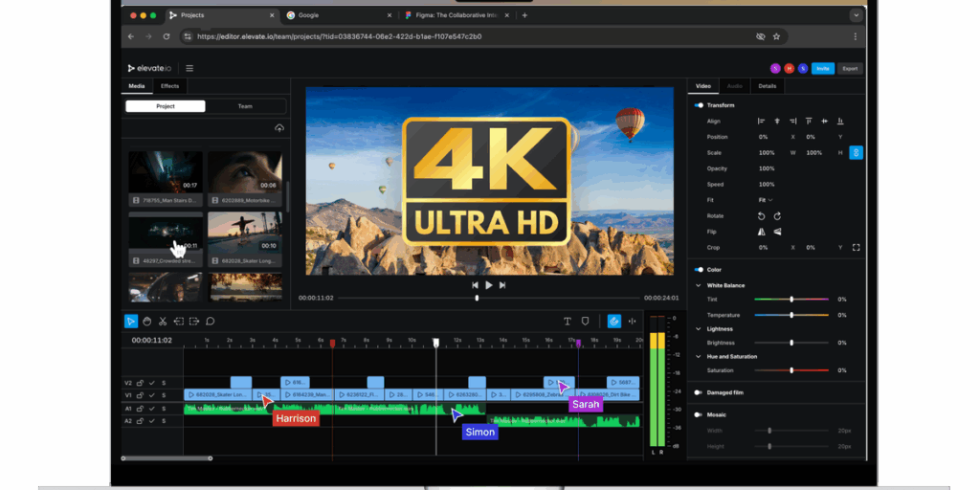Toggle the Transform section switch
Image resolution: width=980 pixels, height=490 pixels.
699,105
